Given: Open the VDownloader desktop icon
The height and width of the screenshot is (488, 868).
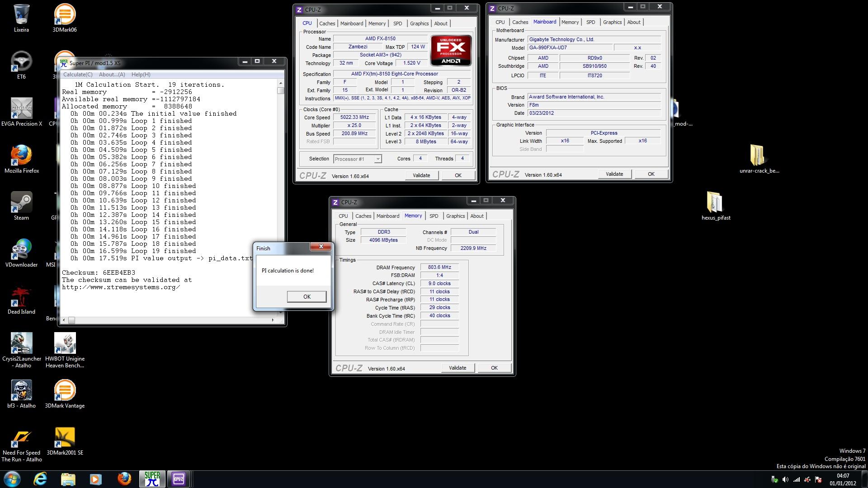Looking at the screenshot, I should pos(21,253).
